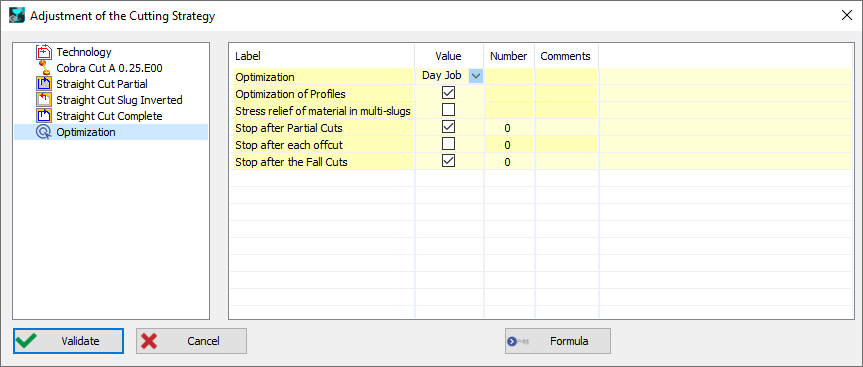
Task: Click the Straight Cut Slug Inverted icon
Action: coord(43,100)
